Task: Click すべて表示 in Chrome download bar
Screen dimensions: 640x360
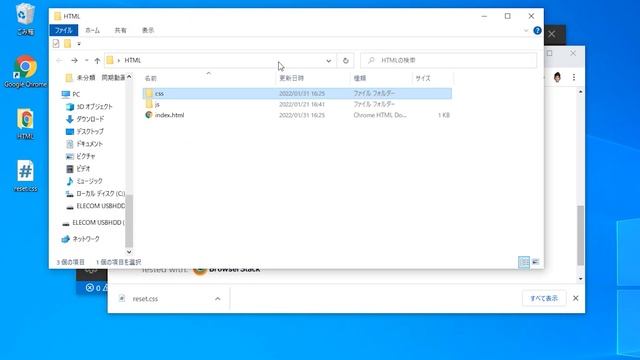Action: pyautogui.click(x=544, y=298)
